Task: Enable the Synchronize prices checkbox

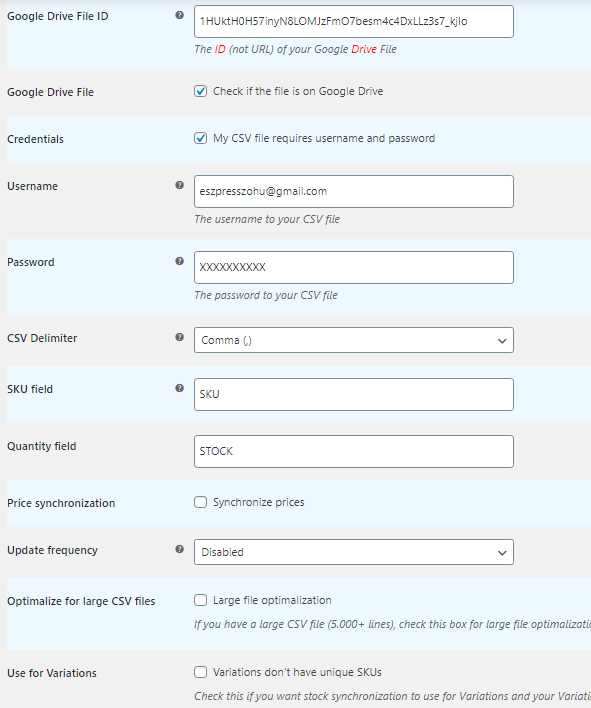Action: (200, 502)
